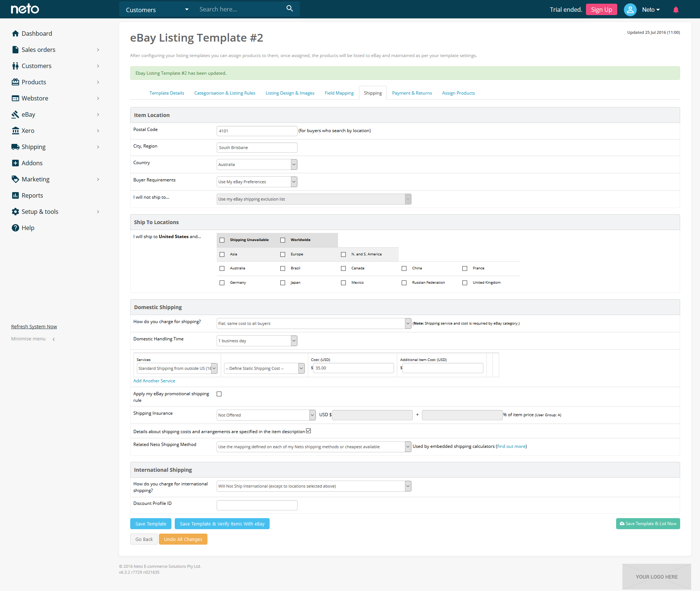Open the Customers search scope dropdown
The image size is (700, 591).
point(157,10)
